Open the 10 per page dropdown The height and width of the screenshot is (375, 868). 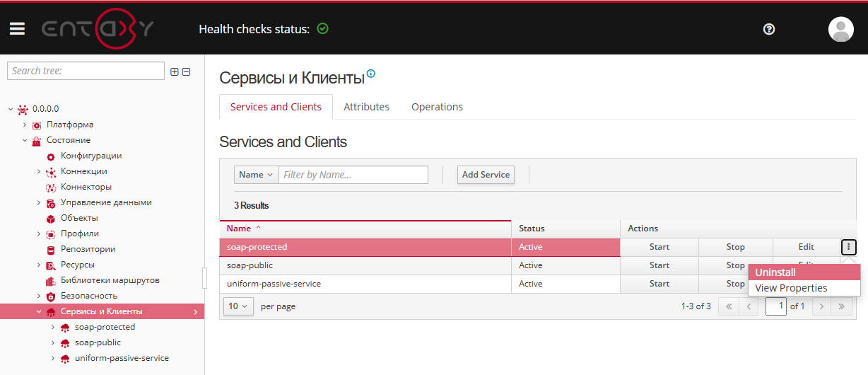pyautogui.click(x=238, y=306)
